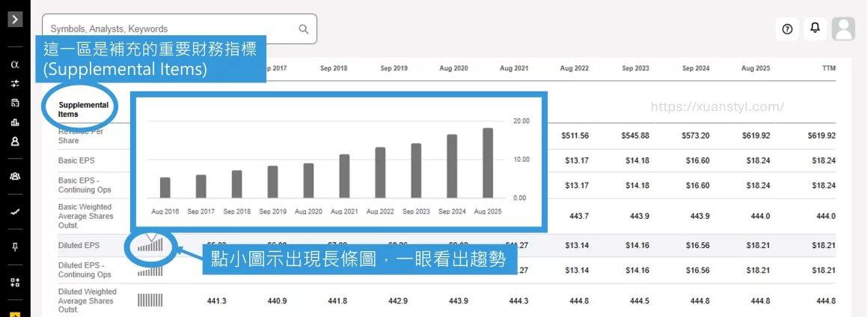
Task: Select the Diluted EPS row label
Action: point(78,244)
